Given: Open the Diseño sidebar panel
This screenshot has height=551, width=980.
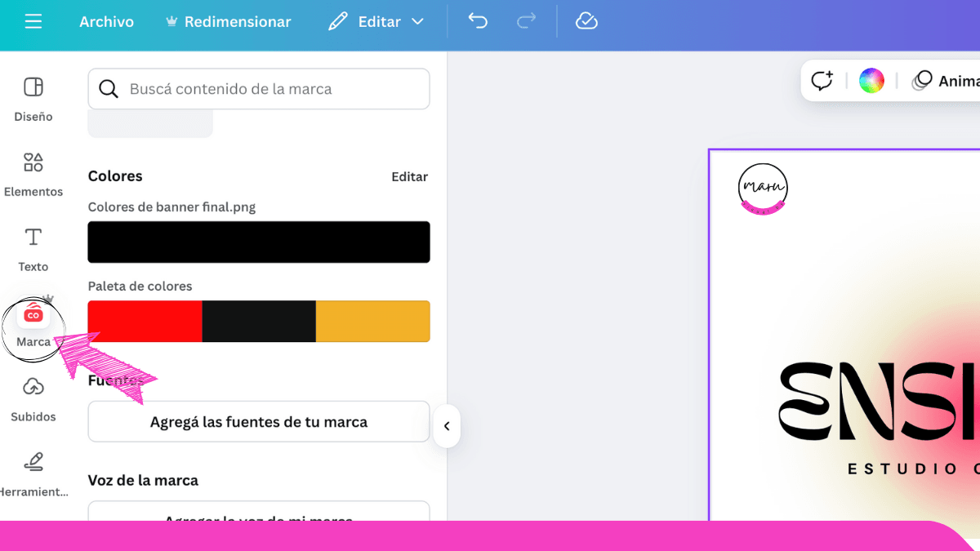Looking at the screenshot, I should 33,99.
